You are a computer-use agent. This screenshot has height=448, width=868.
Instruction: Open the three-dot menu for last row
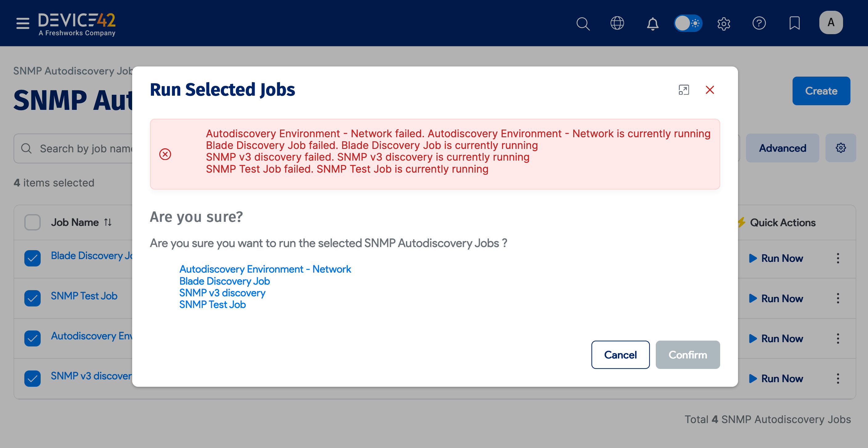838,378
